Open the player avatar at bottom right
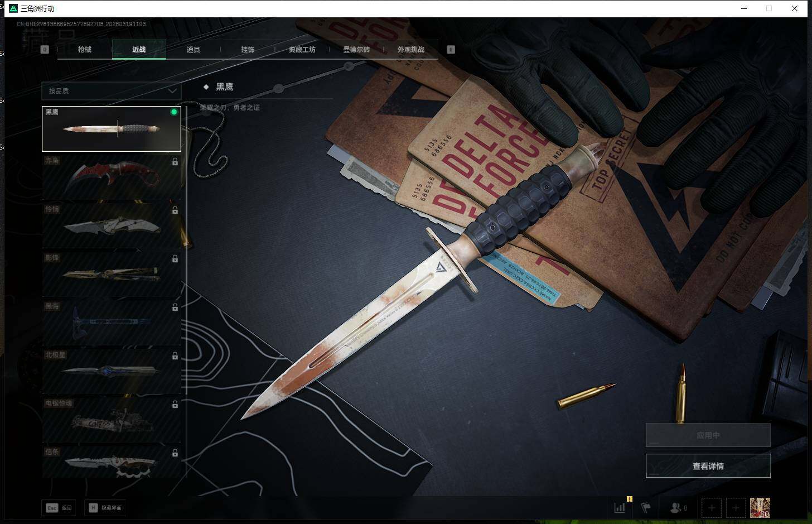The image size is (812, 524). pyautogui.click(x=760, y=508)
